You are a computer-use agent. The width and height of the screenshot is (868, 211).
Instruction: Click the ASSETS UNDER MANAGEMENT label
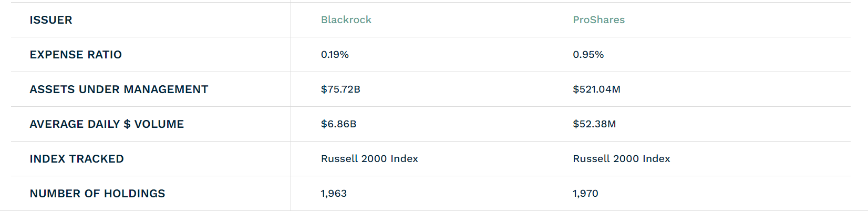point(119,89)
